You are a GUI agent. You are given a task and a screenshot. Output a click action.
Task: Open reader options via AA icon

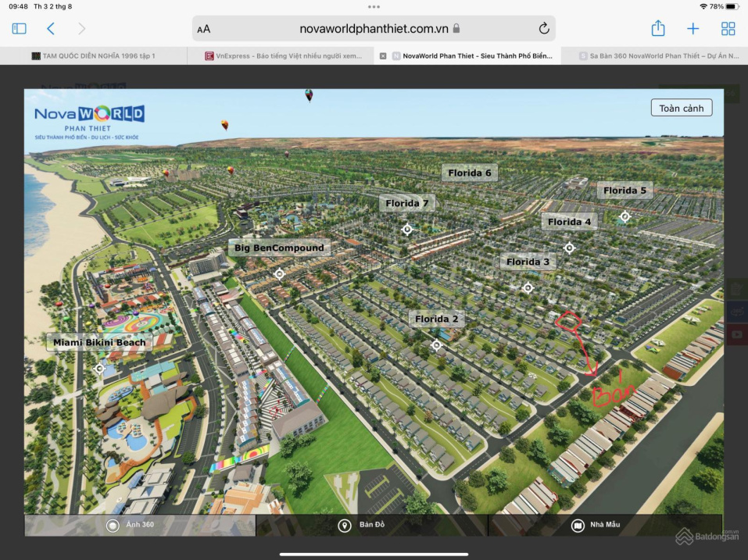click(204, 29)
